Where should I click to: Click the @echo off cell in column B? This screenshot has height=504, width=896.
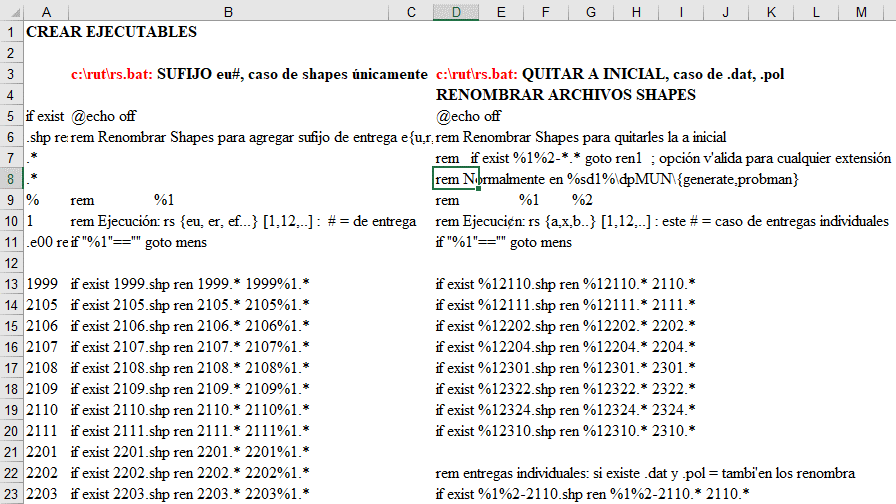coord(103,116)
